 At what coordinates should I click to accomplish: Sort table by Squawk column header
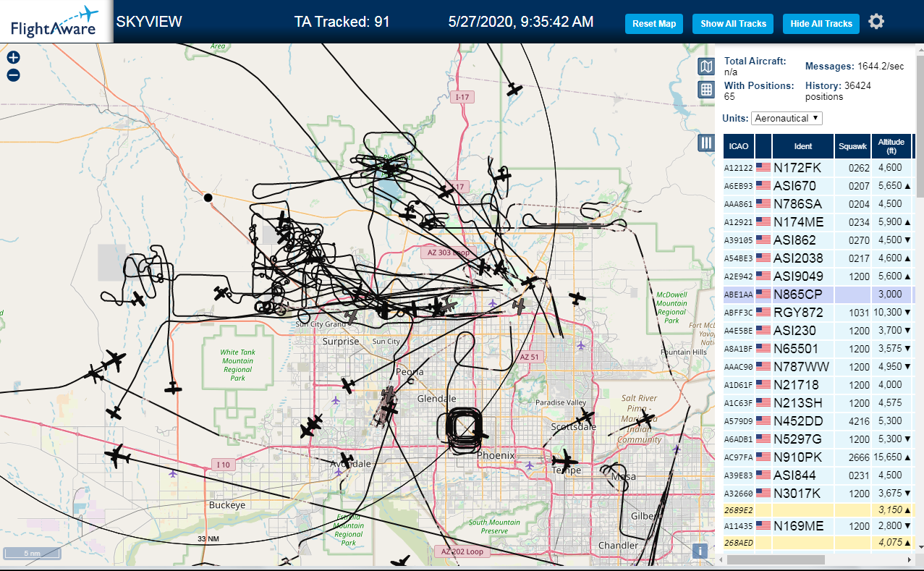[x=852, y=146]
